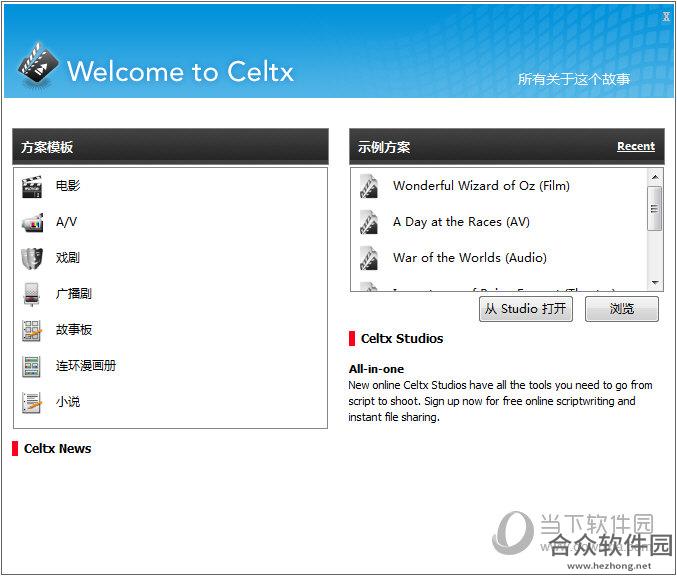Click the Theatre (戏剧) masks icon

(x=32, y=258)
